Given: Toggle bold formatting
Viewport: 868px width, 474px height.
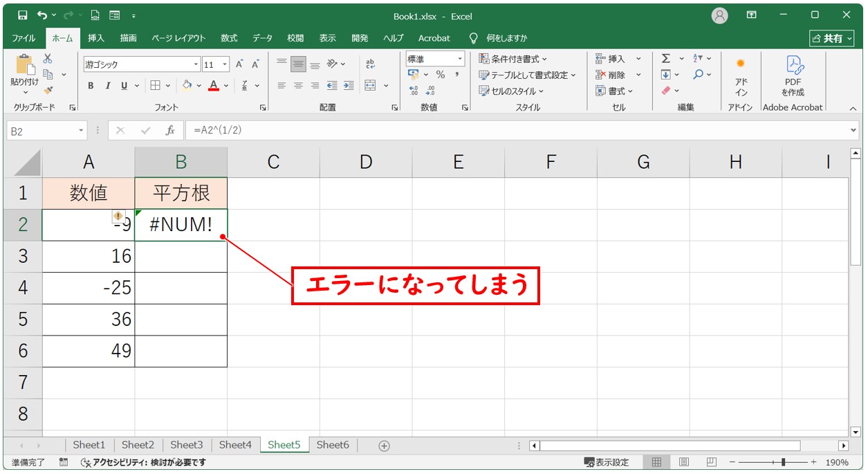Looking at the screenshot, I should click(91, 85).
